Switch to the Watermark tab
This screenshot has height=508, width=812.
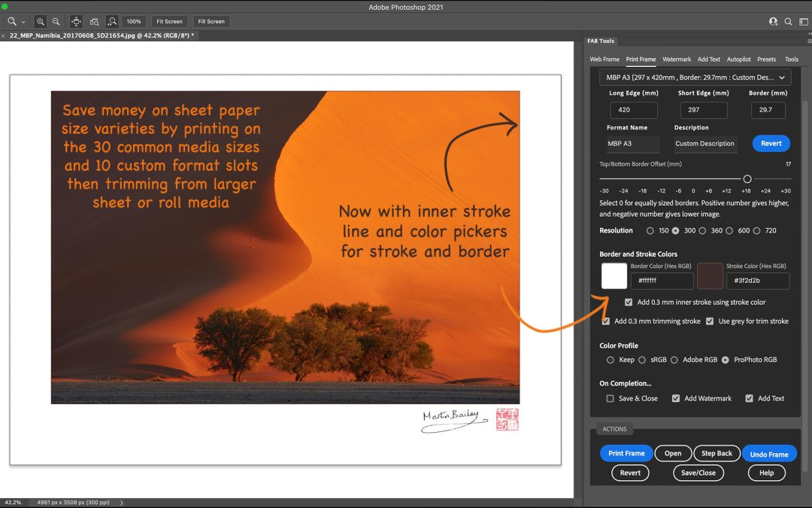tap(676, 59)
